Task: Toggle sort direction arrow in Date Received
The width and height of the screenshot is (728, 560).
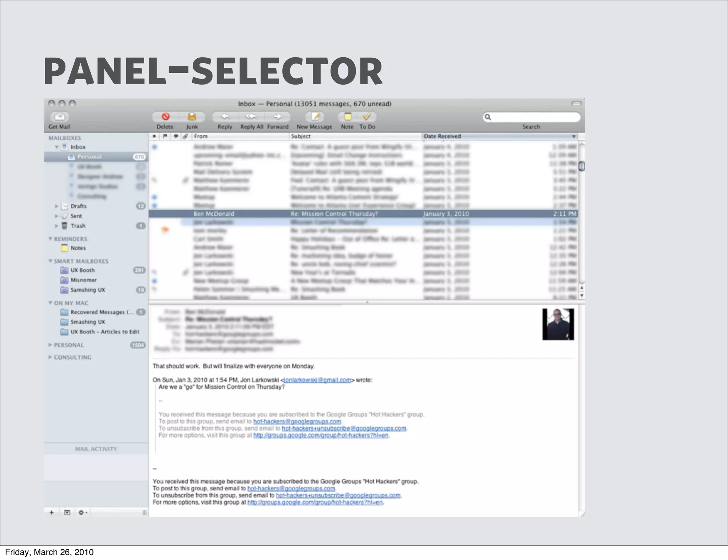Action: (x=573, y=136)
